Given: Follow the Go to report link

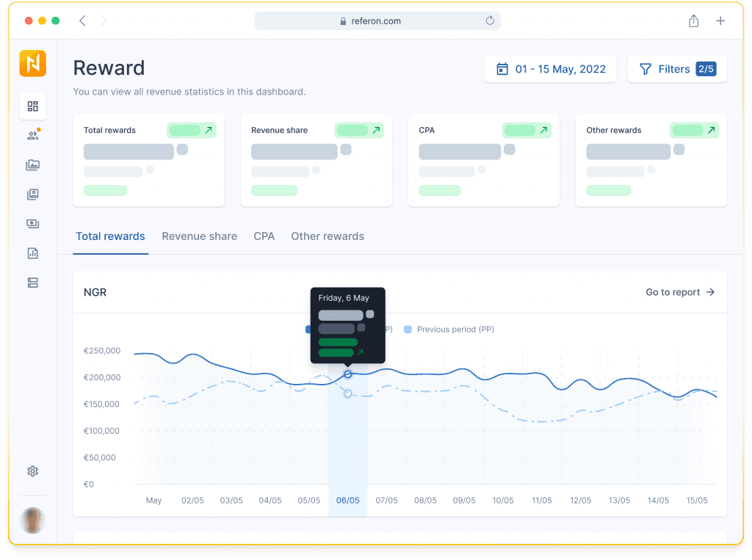Looking at the screenshot, I should [x=680, y=292].
